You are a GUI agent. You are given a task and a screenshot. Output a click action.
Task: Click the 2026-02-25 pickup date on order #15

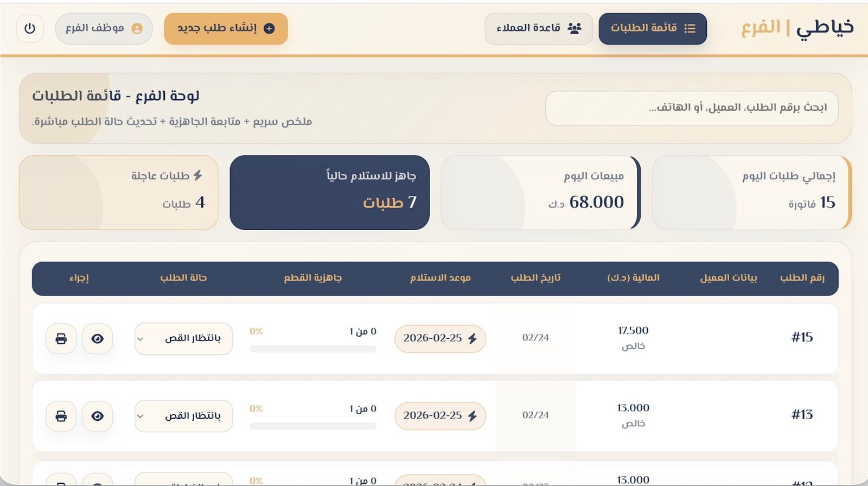tap(433, 338)
